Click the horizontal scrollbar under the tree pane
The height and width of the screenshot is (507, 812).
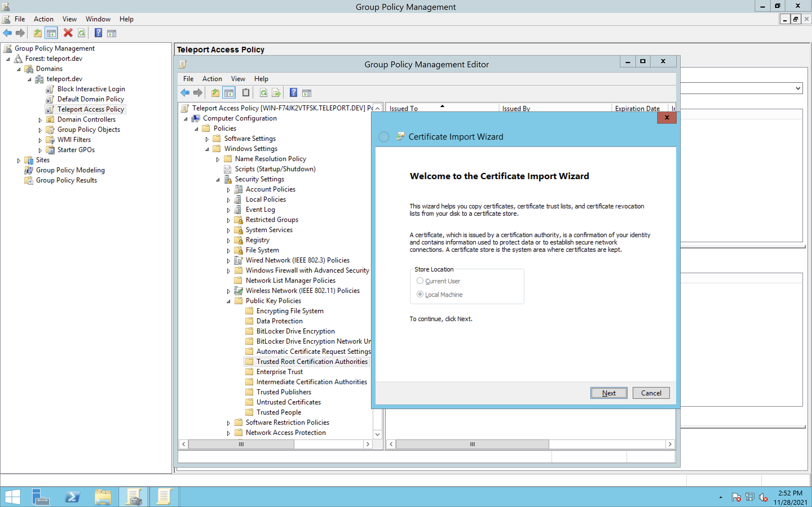[329, 444]
